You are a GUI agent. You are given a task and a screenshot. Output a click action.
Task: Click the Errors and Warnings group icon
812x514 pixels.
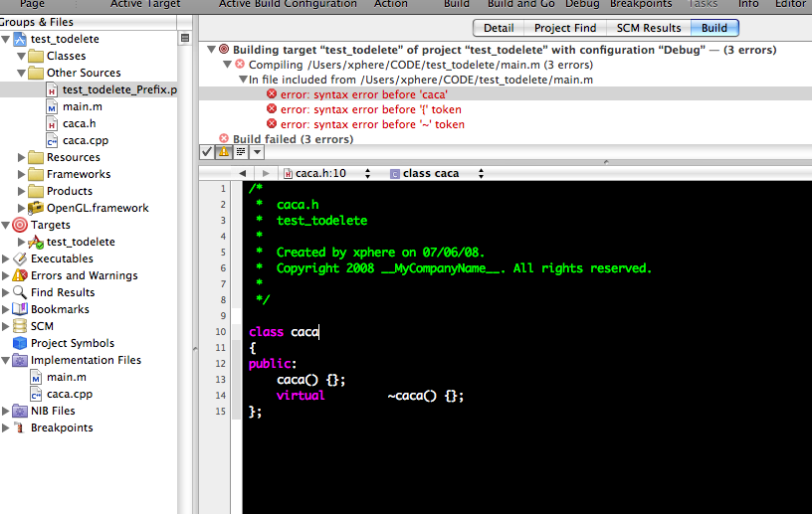(x=20, y=275)
